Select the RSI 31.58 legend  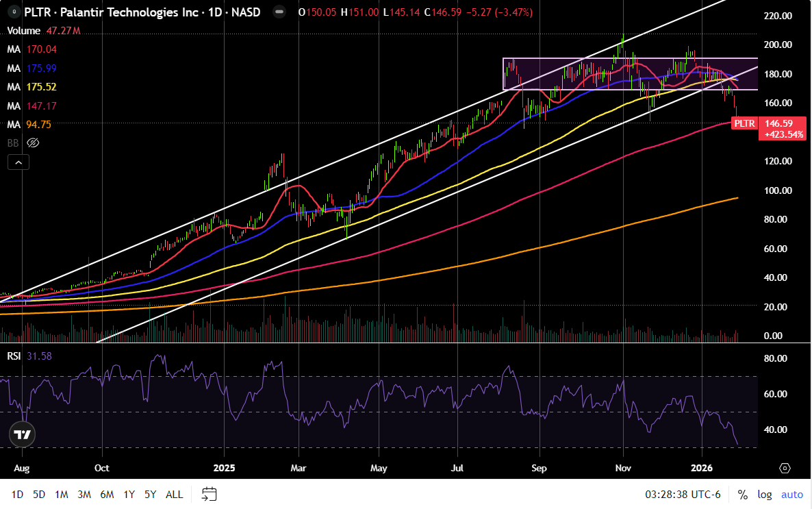point(29,356)
